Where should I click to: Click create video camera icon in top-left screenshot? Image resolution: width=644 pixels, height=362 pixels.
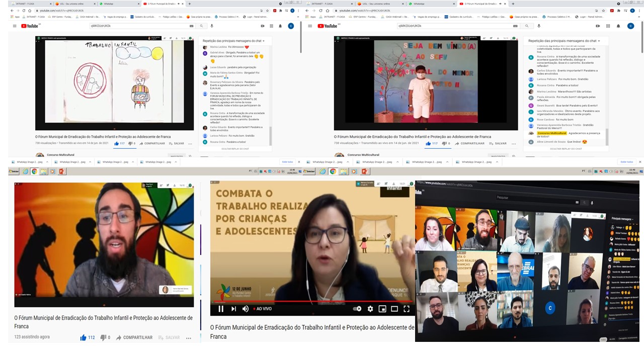coord(262,26)
